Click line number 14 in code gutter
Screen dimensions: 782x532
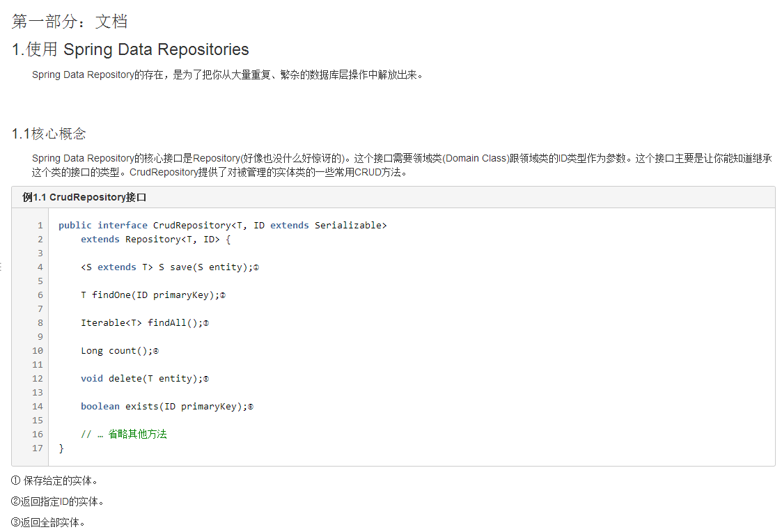tap(38, 407)
